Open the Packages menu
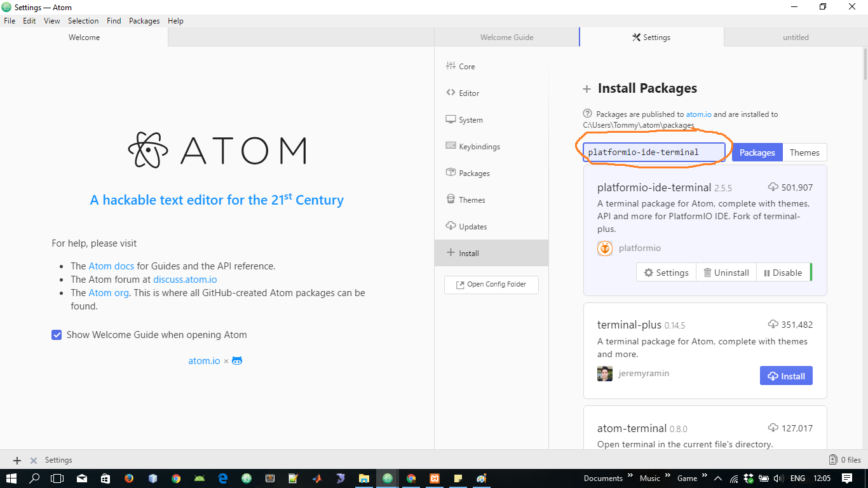868x488 pixels. 144,20
